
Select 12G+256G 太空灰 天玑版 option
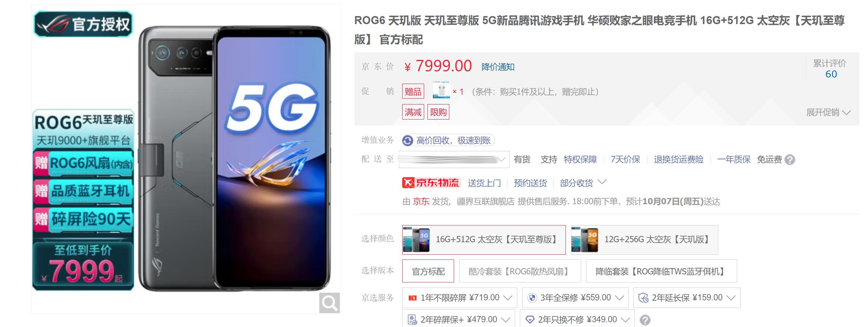[644, 240]
